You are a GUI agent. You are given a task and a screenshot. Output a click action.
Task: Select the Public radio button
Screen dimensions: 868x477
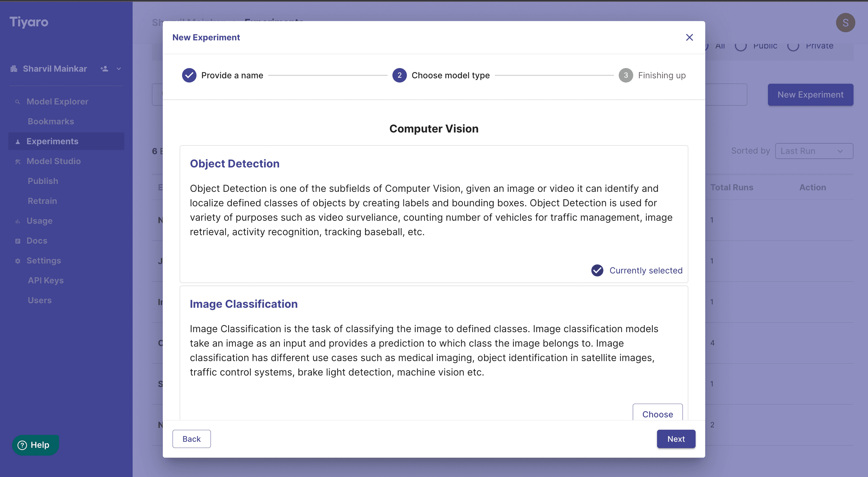tap(741, 46)
